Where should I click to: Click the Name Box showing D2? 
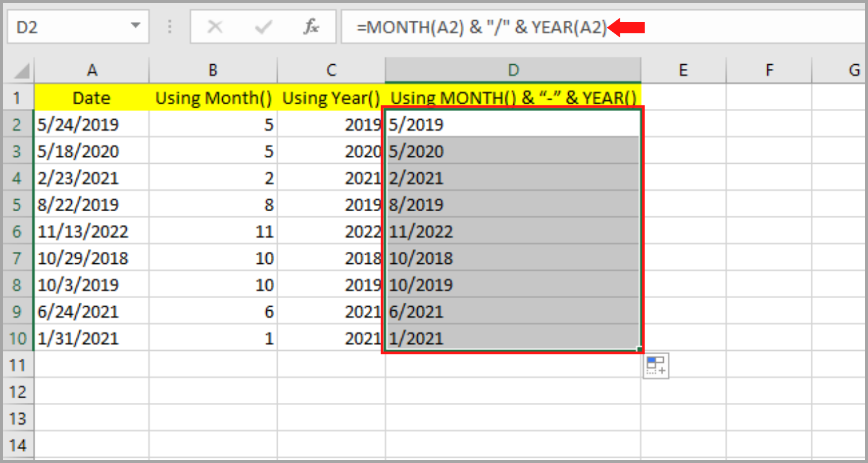click(x=69, y=27)
